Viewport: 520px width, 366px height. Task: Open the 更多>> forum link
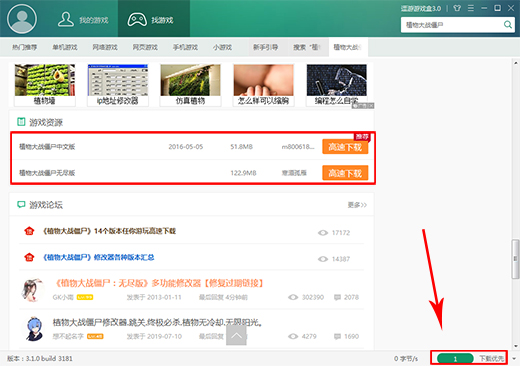pos(357,205)
